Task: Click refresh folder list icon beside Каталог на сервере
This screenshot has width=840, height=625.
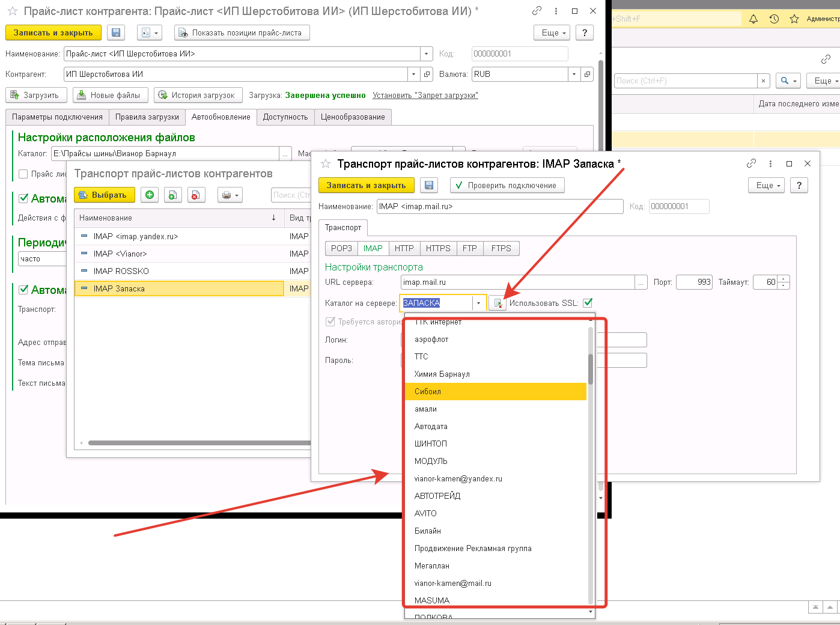Action: pyautogui.click(x=498, y=303)
